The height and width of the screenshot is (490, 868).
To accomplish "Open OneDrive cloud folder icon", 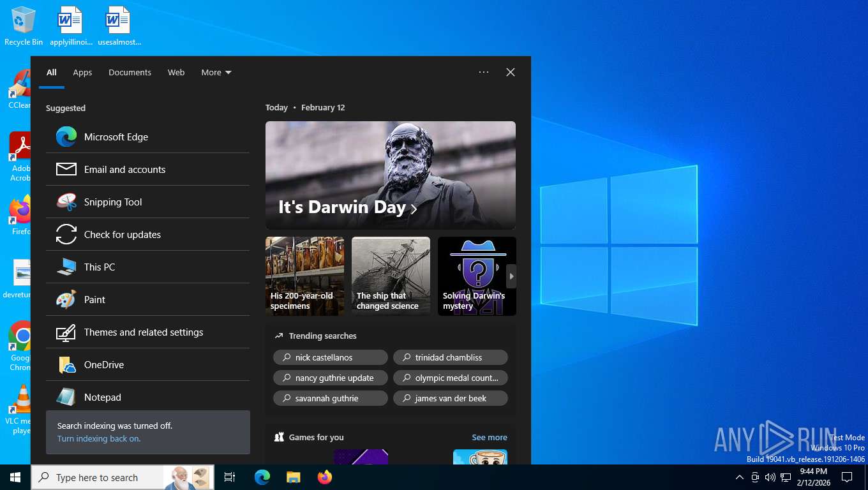I will [66, 364].
